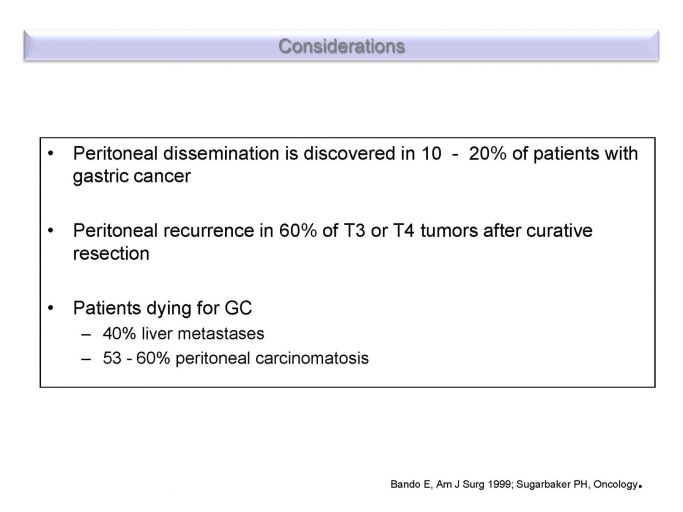Click the third bullet point marker
Viewport: 683px width, 512px height.
click(51, 308)
